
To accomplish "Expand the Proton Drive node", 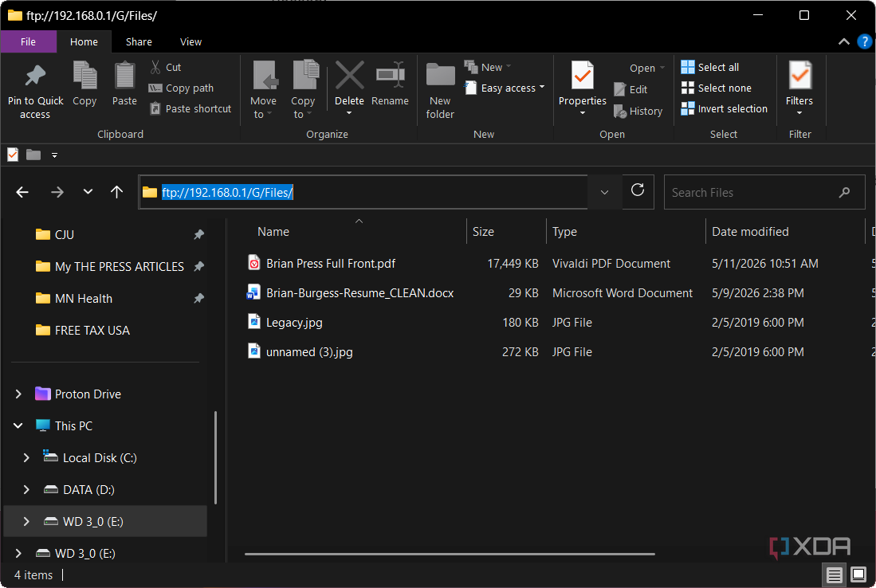I will pos(18,394).
